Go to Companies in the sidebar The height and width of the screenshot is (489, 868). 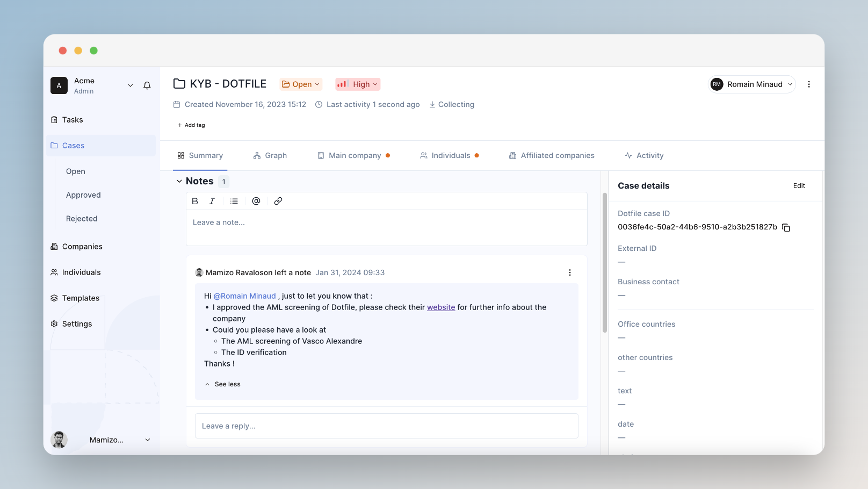tap(101, 247)
